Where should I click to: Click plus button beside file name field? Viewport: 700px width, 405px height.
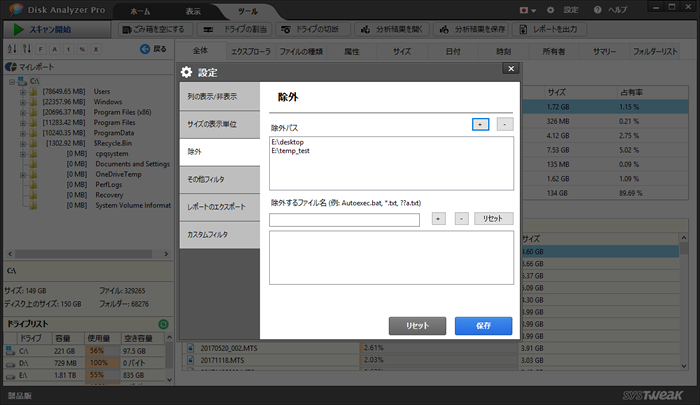click(x=438, y=218)
